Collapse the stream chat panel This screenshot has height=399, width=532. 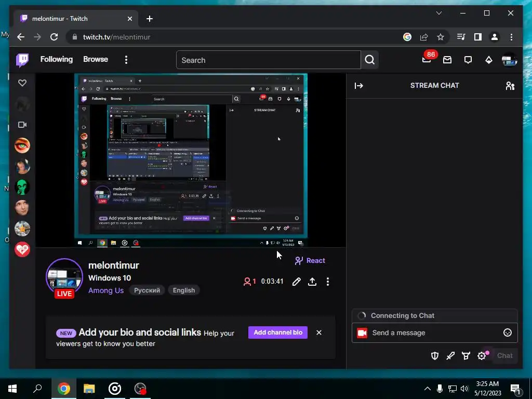(x=359, y=86)
